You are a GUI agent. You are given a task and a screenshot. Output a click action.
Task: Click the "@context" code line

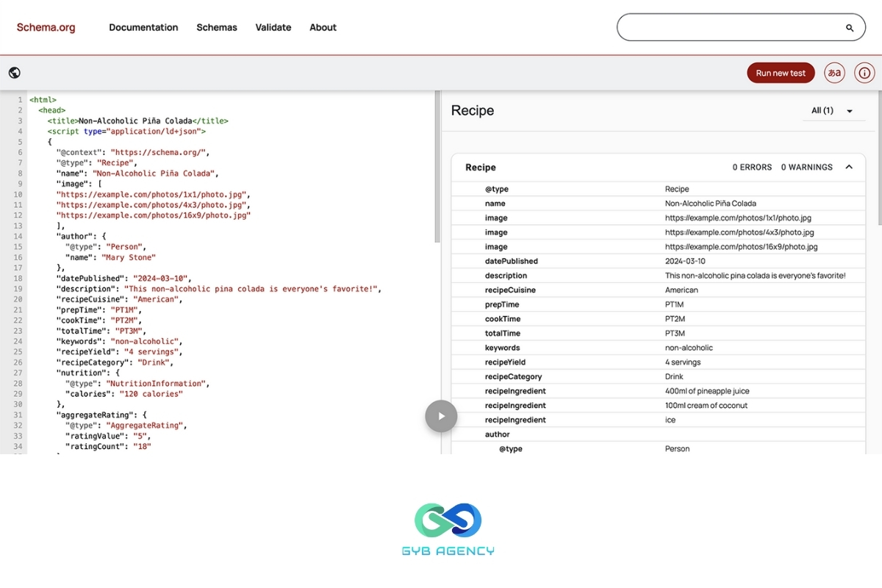coord(133,152)
